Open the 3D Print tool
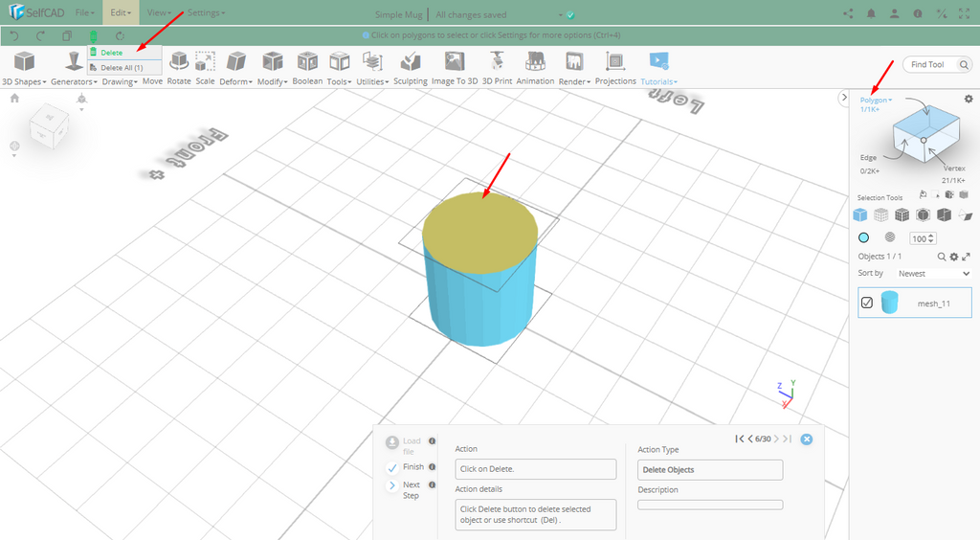The height and width of the screenshot is (540, 980). tap(497, 69)
